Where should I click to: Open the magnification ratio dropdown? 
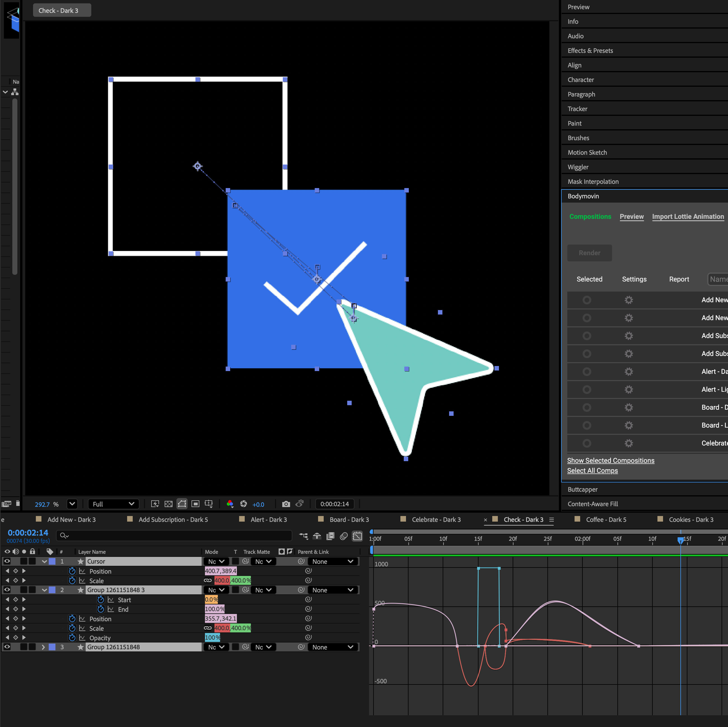[72, 504]
